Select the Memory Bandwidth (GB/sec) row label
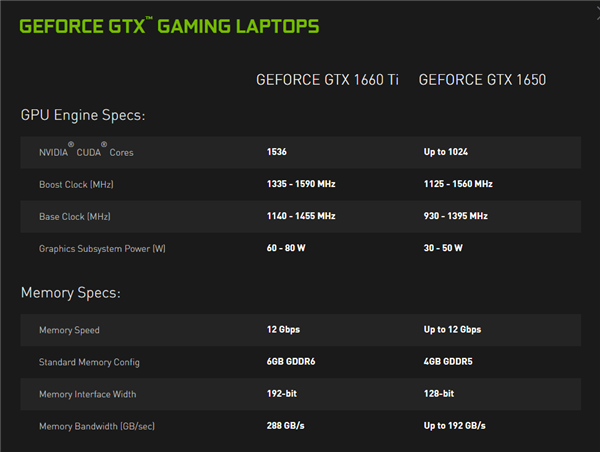600x452 pixels. tap(97, 426)
